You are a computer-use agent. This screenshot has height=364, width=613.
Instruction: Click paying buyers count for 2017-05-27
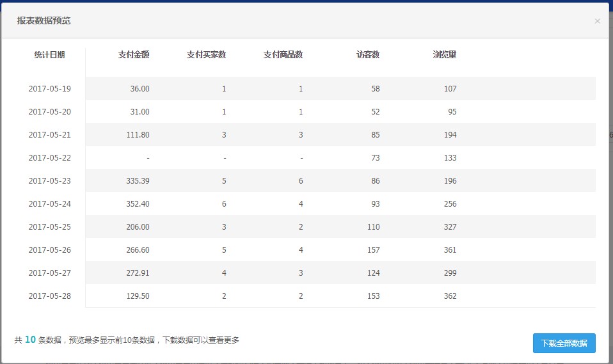[x=224, y=273]
